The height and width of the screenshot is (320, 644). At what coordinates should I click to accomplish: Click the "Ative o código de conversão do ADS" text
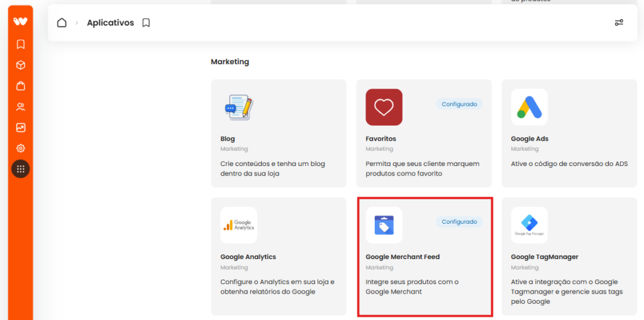point(569,163)
